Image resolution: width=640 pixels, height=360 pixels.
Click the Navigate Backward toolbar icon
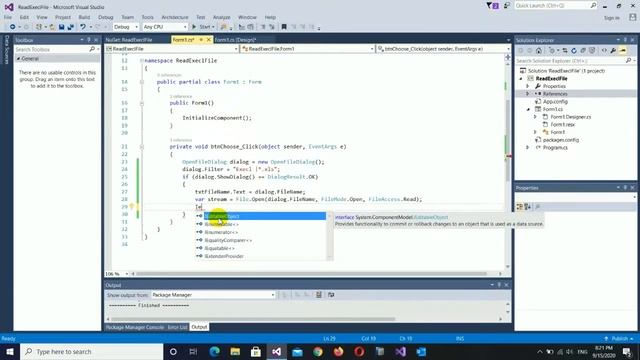pyautogui.click(x=13, y=27)
